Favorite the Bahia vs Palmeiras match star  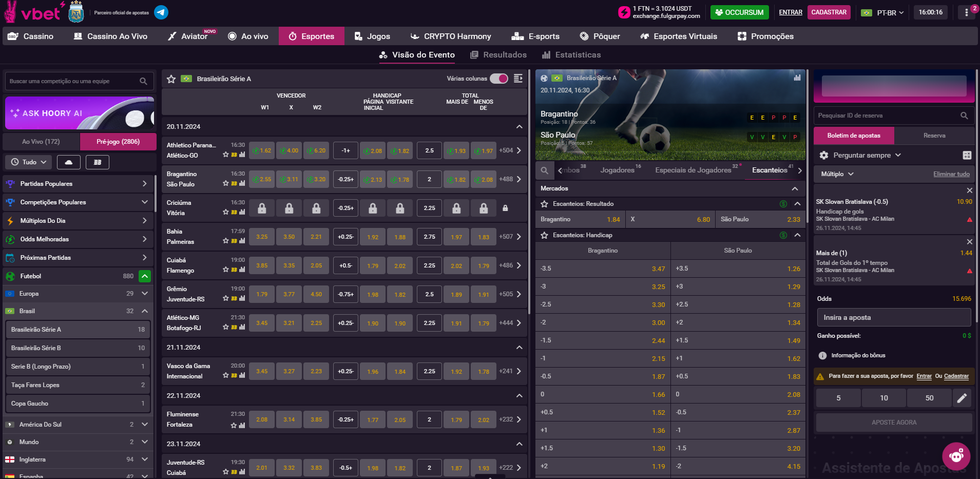point(225,241)
